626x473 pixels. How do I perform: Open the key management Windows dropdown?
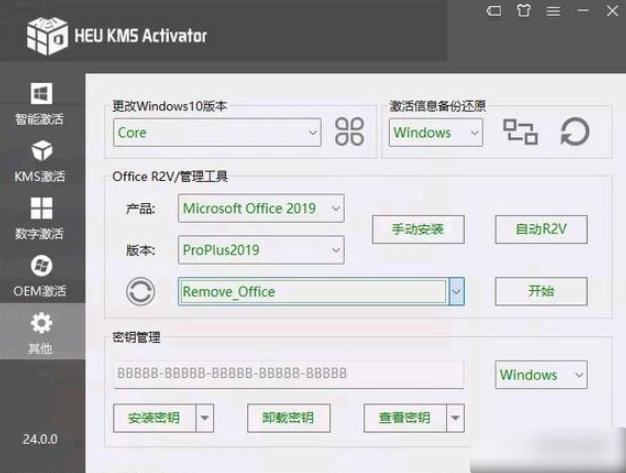click(541, 374)
